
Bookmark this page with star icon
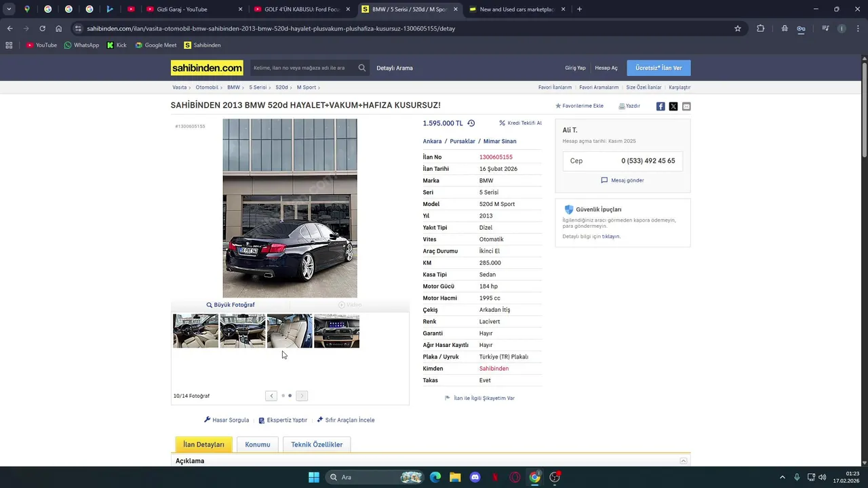pyautogui.click(x=738, y=28)
